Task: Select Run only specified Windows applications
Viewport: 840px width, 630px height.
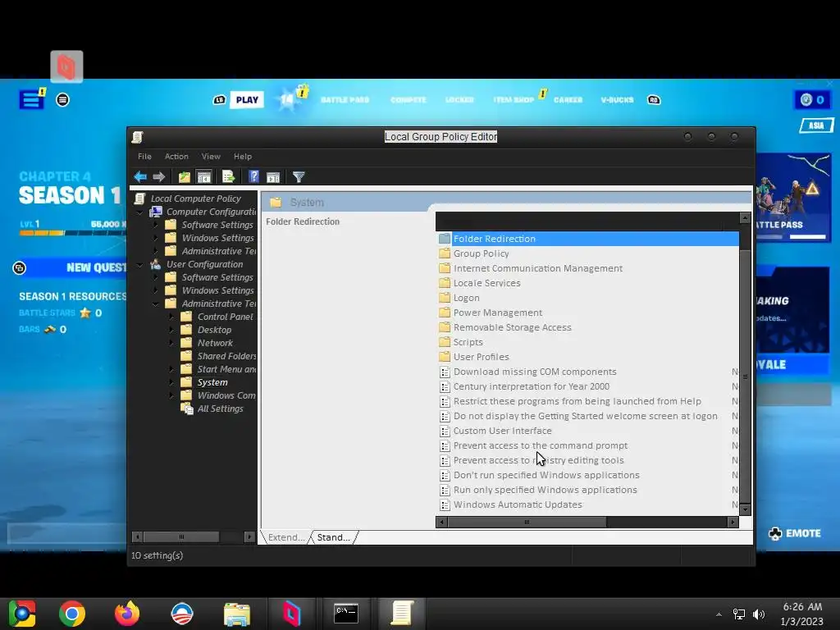Action: pos(546,490)
